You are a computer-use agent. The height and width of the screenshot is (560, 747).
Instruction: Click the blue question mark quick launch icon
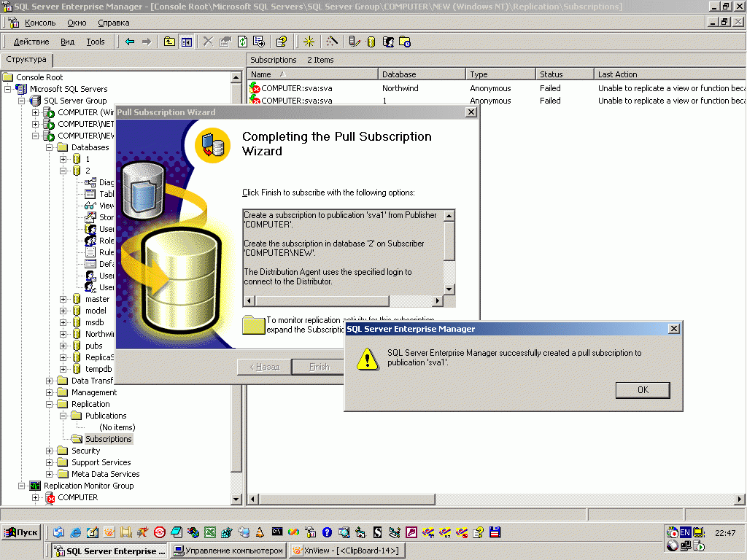pos(327,532)
